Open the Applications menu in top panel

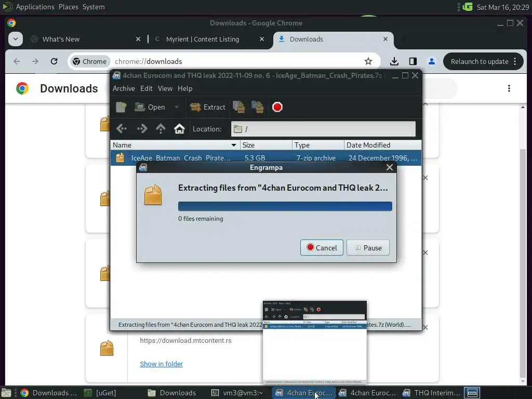point(35,7)
